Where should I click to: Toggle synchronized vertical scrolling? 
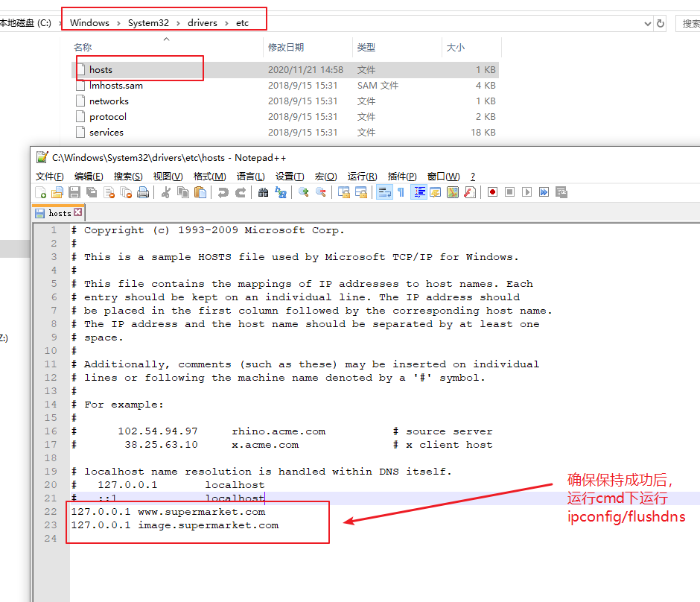344,192
